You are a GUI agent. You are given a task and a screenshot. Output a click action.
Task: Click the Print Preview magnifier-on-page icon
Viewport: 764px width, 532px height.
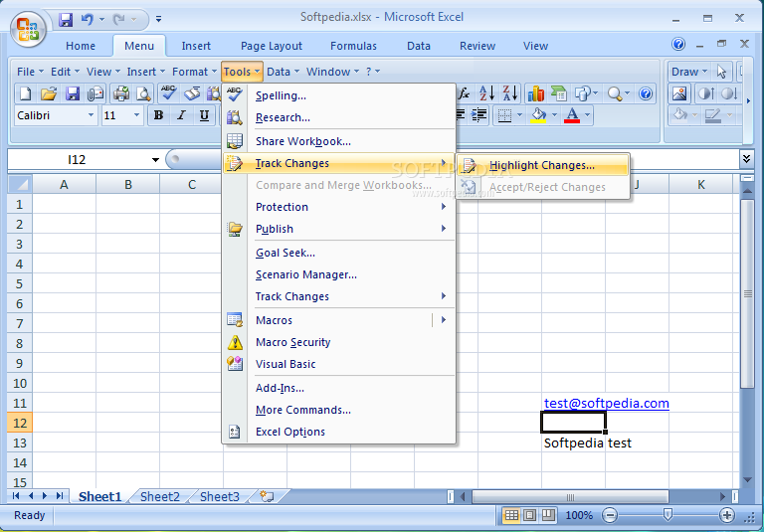tap(143, 93)
